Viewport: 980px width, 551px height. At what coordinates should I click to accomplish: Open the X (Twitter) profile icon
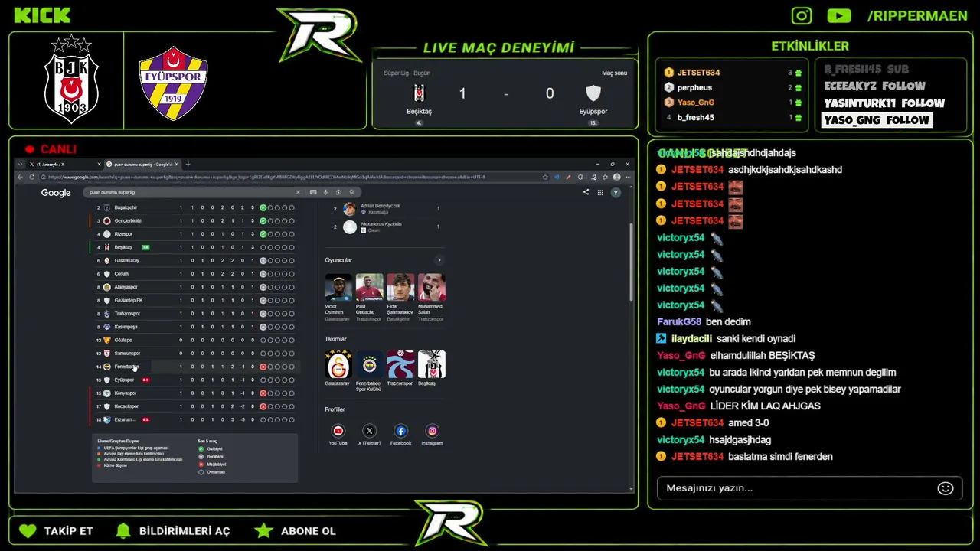pos(370,431)
